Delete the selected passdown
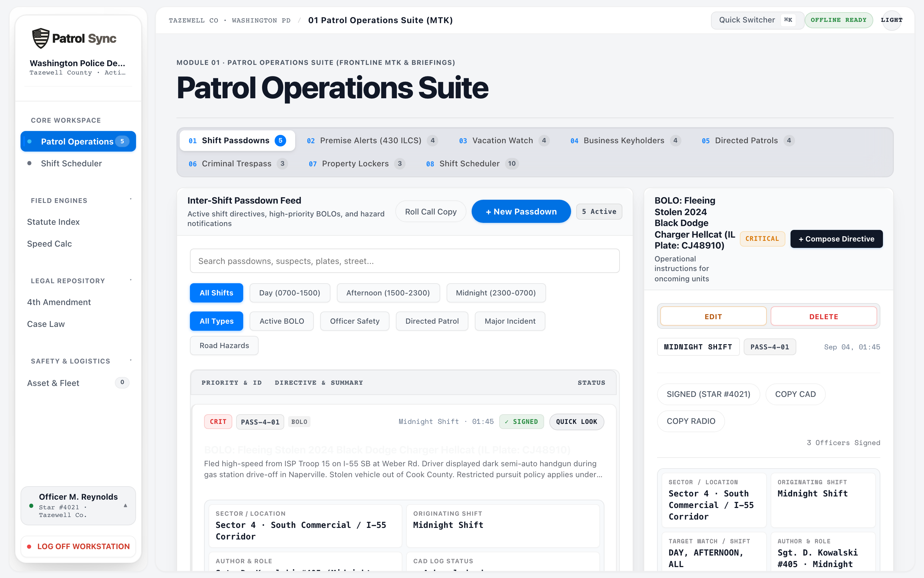924x578 pixels. [824, 317]
